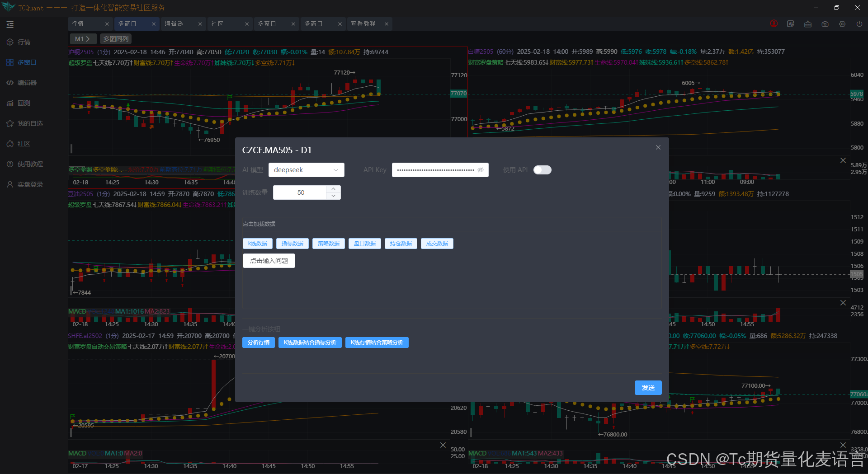The width and height of the screenshot is (868, 474).
Task: Open the 回测 backtest page
Action: 19,103
